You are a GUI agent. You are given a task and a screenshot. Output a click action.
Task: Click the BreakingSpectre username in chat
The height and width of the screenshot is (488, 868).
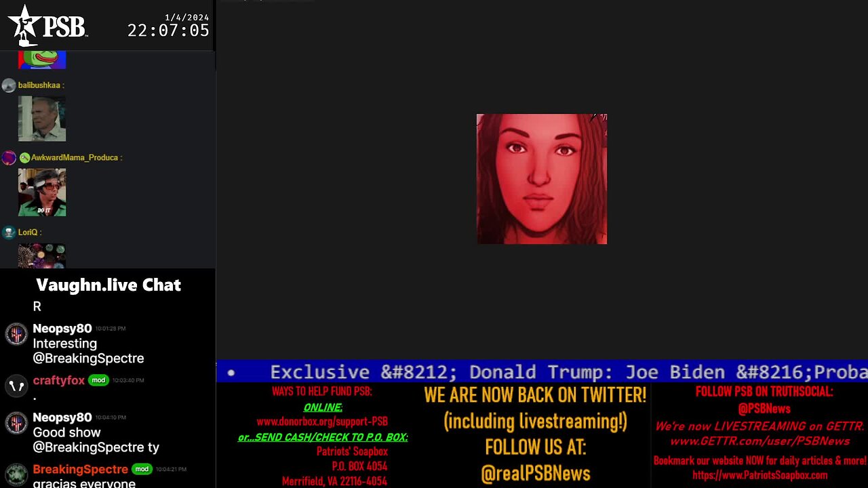click(81, 469)
